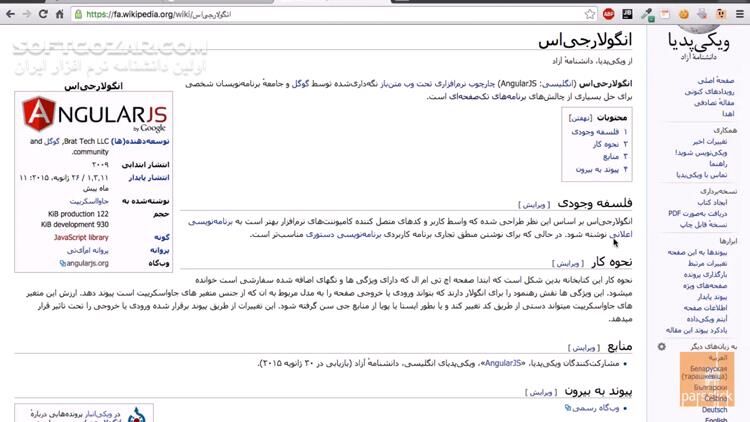Open the eyedropper color picker extension
This screenshot has height=422, width=750.
tap(647, 14)
